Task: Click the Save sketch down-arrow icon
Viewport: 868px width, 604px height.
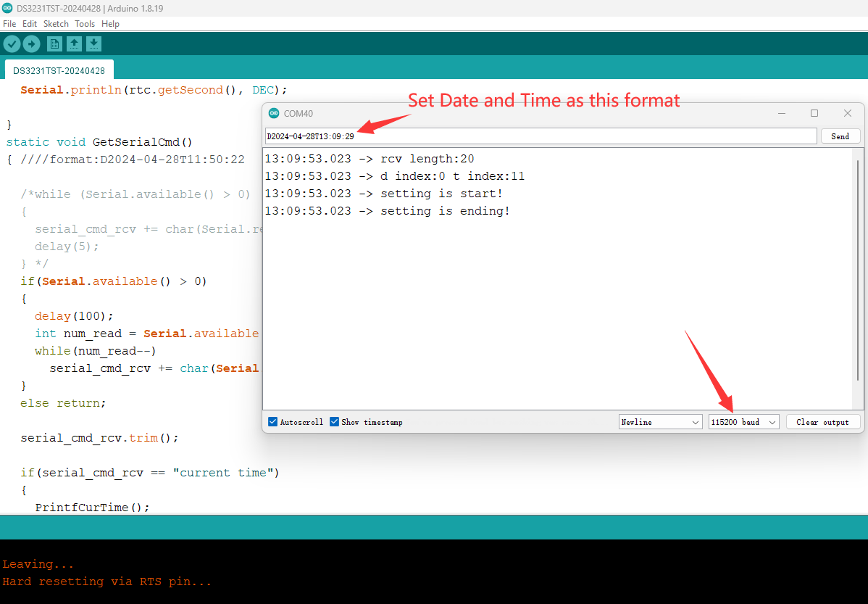Action: tap(93, 44)
